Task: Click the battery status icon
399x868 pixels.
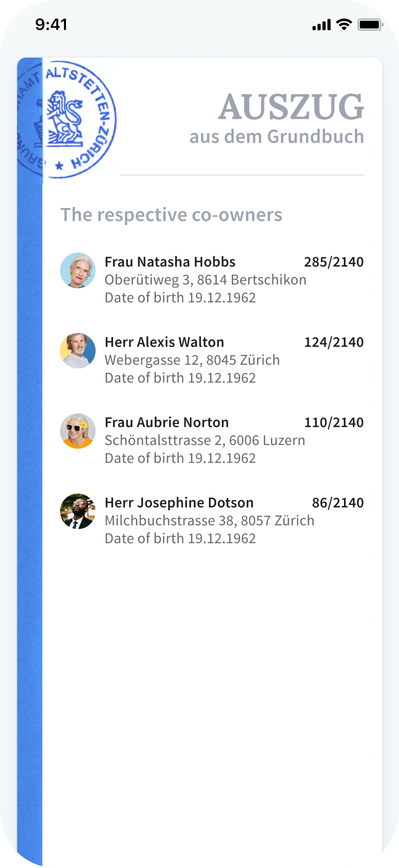Action: tap(370, 24)
